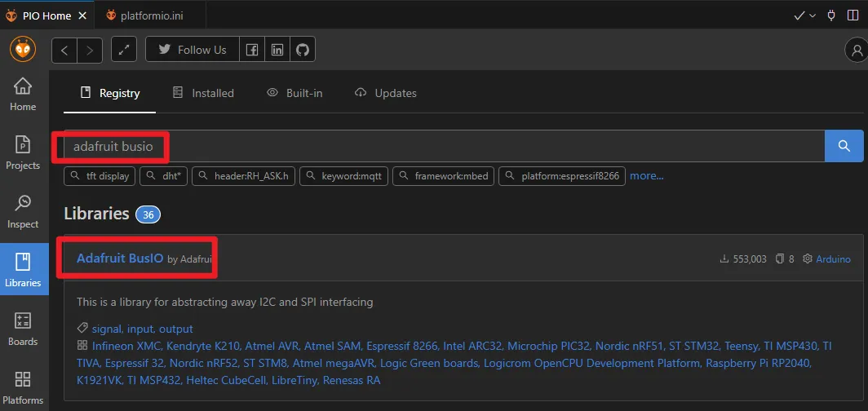868x411 pixels.
Task: Open the PlatformIO GitHub page icon
Action: (x=303, y=50)
